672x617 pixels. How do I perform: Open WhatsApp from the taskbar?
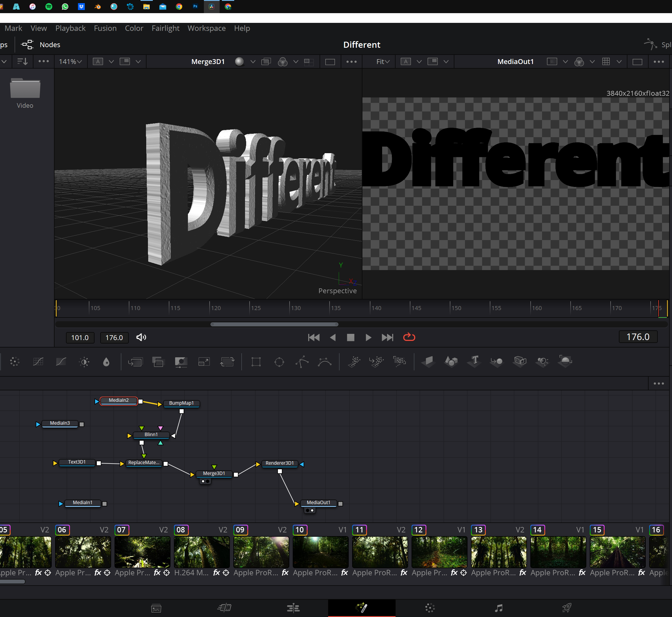point(65,6)
